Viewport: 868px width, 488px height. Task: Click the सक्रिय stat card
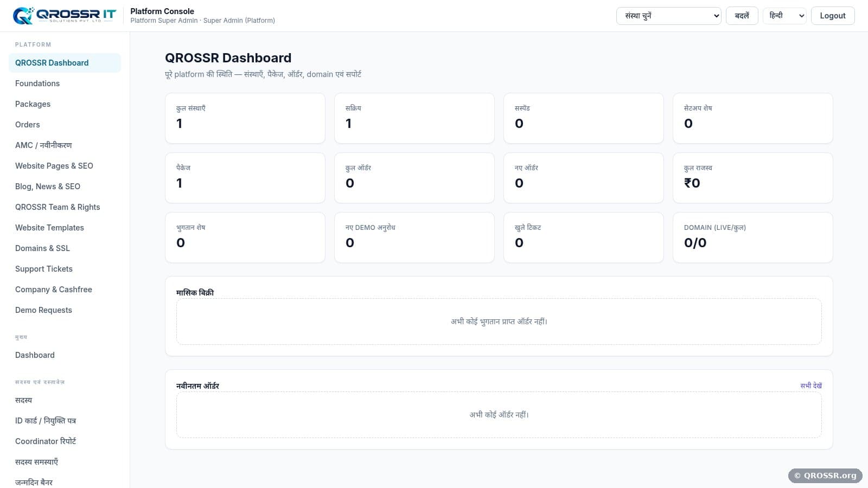coord(414,118)
